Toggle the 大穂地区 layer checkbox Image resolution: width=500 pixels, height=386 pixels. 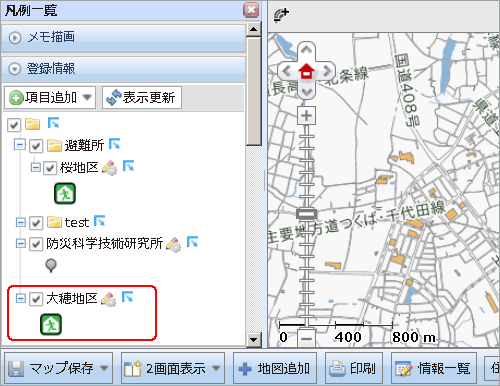[36, 299]
